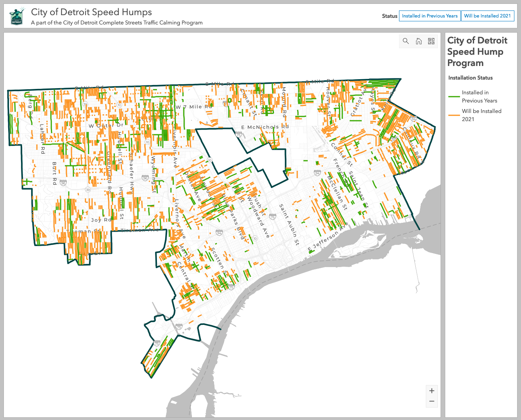521x420 pixels.
Task: Click the E McNichols Rd map label
Action: (265, 127)
